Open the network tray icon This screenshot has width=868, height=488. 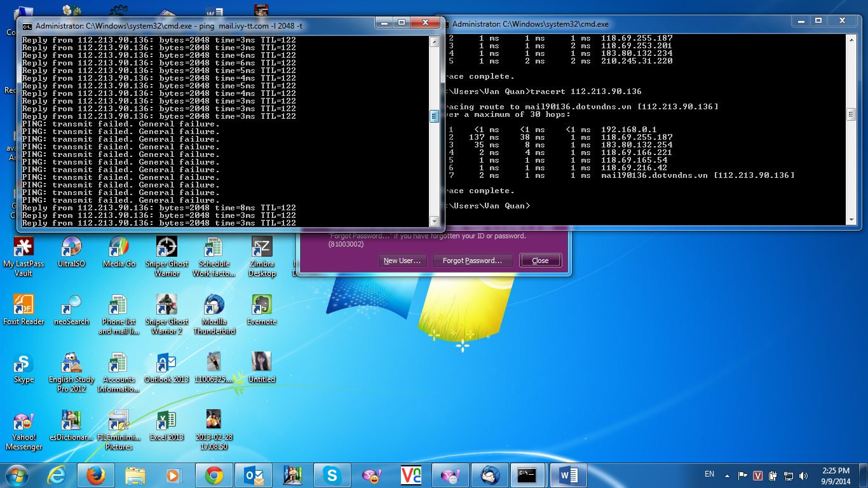point(789,475)
